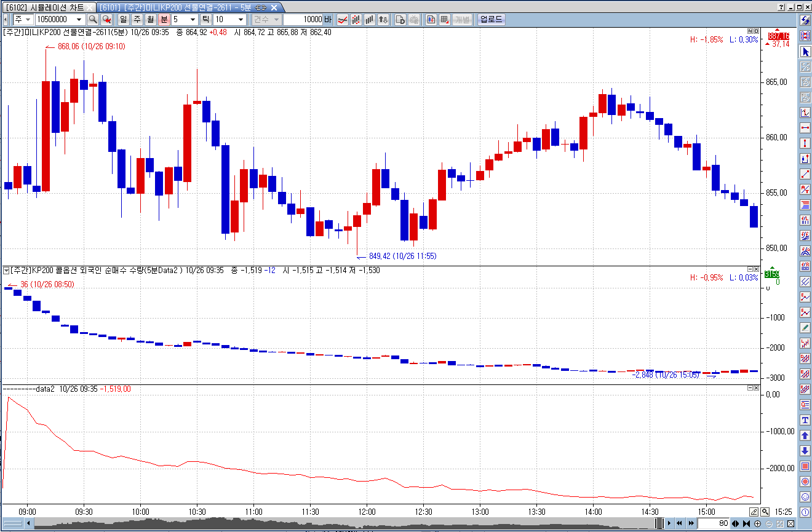
Task: Insert an up arrow marker tool
Action: [x=805, y=435]
